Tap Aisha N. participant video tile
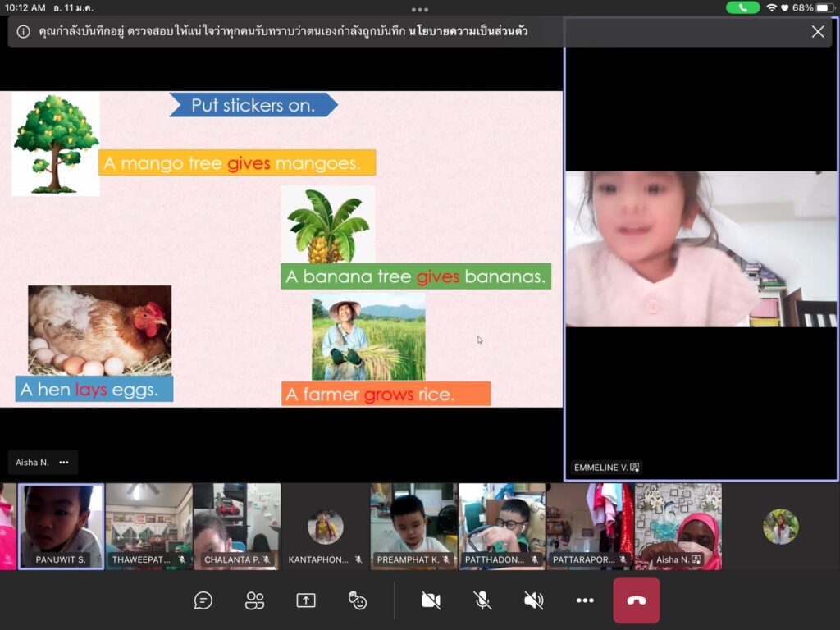Image resolution: width=840 pixels, height=630 pixels. [x=678, y=526]
